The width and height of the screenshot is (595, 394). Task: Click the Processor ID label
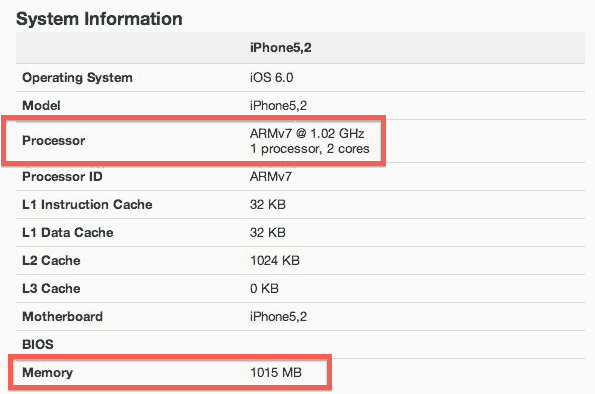pos(62,177)
